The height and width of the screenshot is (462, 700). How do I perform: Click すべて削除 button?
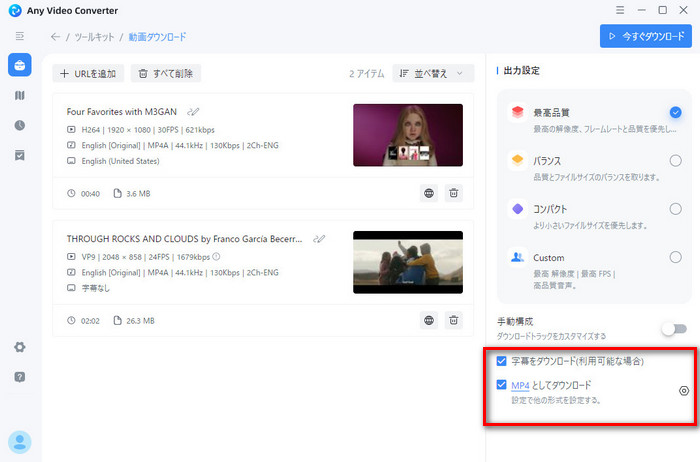[x=166, y=74]
